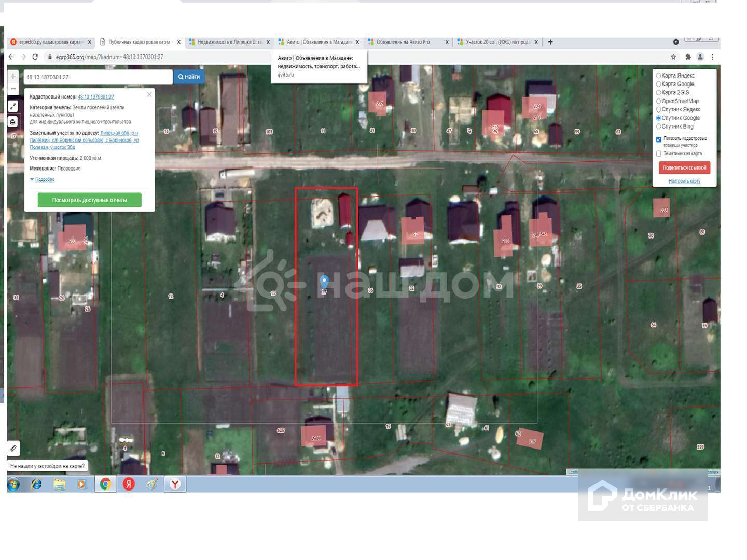This screenshot has height=560, width=747.
Task: Close the 'егрн365.ру кадастровая карта' tab
Action: 90,42
